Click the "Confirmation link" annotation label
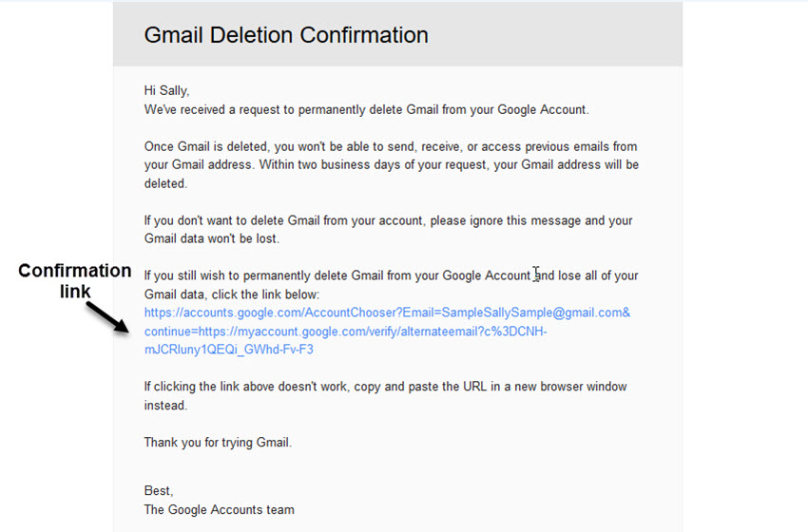808x532 pixels. 75,279
